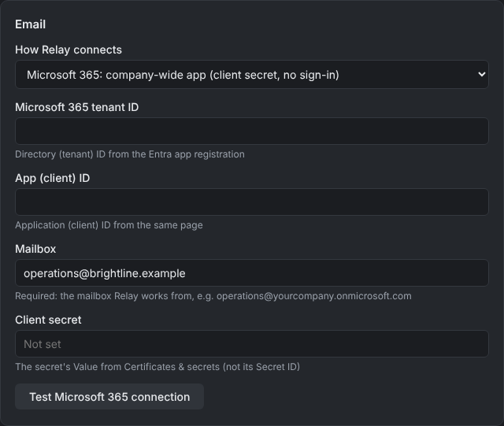
Task: Click the hint Directory (tenant) ID from the Entra app registration
Action: pyautogui.click(x=129, y=154)
